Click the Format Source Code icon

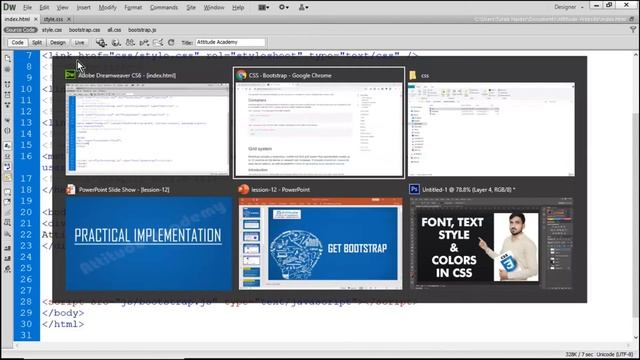(x=7, y=269)
